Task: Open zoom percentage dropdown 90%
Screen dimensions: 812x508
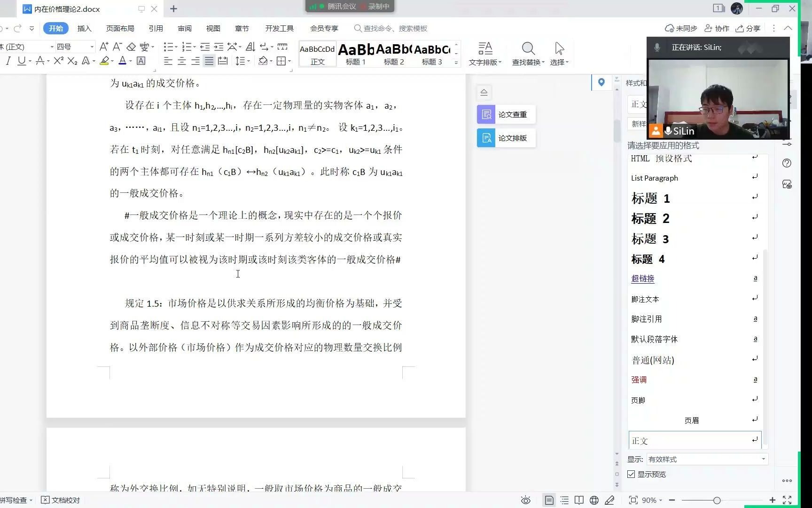Action: (652, 500)
